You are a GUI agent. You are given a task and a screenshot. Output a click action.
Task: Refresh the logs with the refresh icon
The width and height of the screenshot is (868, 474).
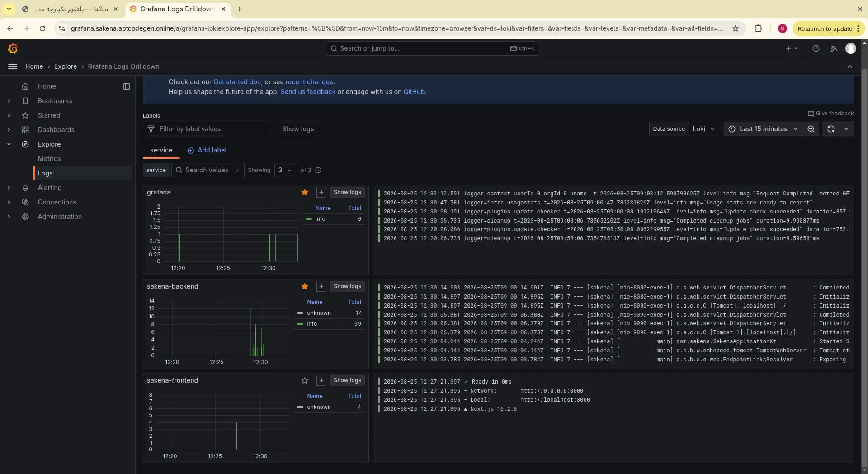830,129
